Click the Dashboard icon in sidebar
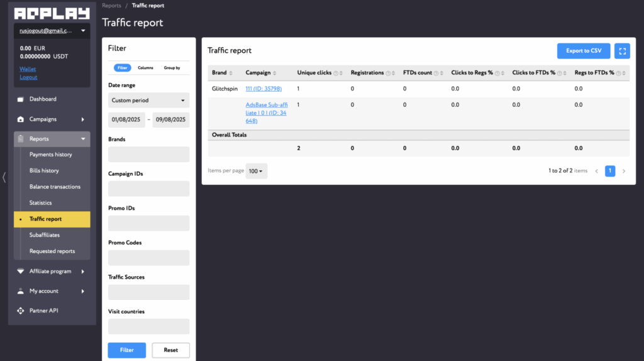Image resolution: width=644 pixels, height=361 pixels. [21, 99]
